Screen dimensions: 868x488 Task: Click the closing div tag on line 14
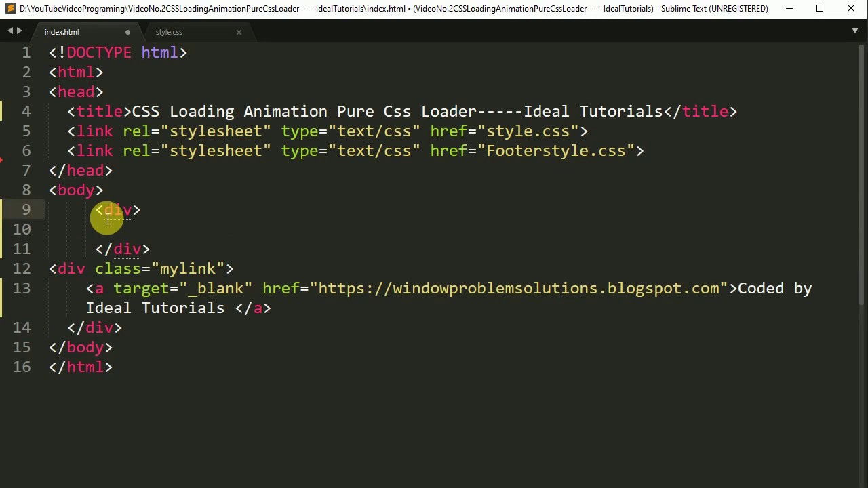coord(95,327)
